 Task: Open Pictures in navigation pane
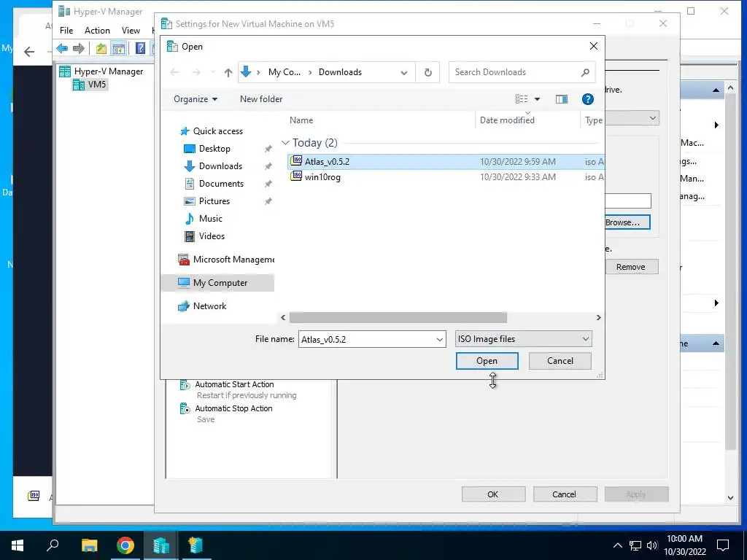[214, 201]
